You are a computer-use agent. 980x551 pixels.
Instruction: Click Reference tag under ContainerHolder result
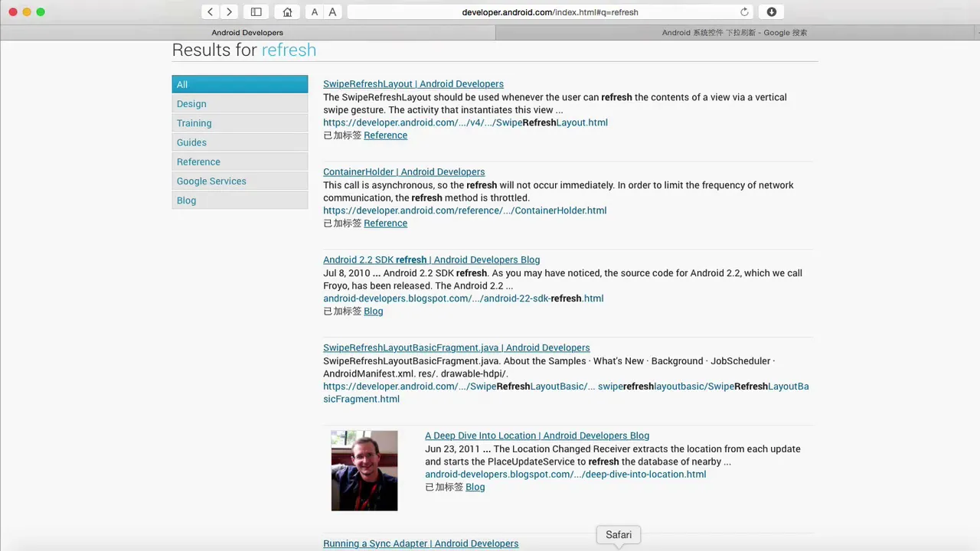pyautogui.click(x=385, y=223)
